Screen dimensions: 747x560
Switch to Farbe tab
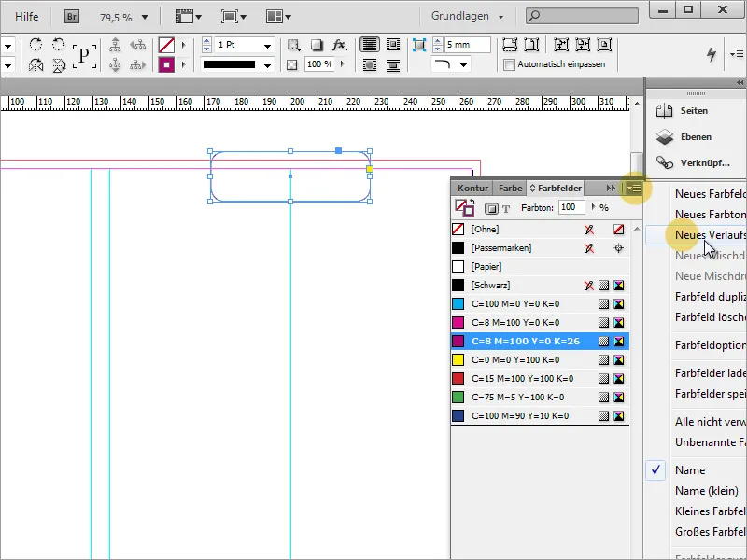510,189
